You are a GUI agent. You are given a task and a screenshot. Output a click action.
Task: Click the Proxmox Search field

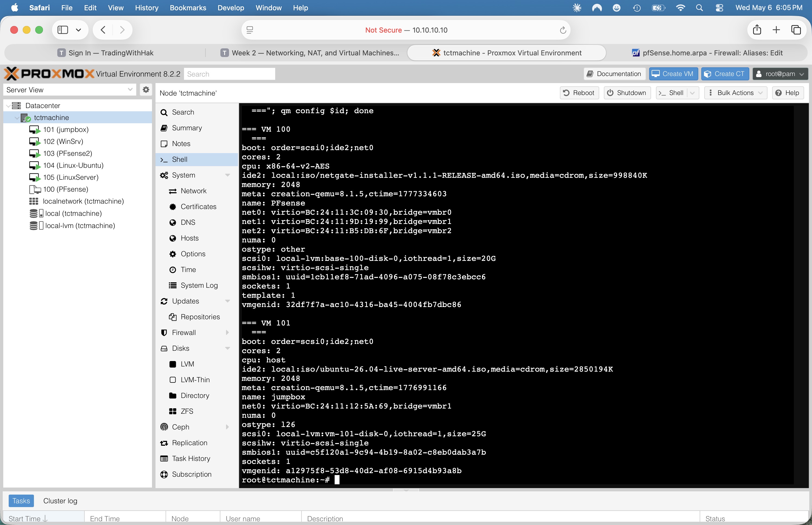[229, 74]
